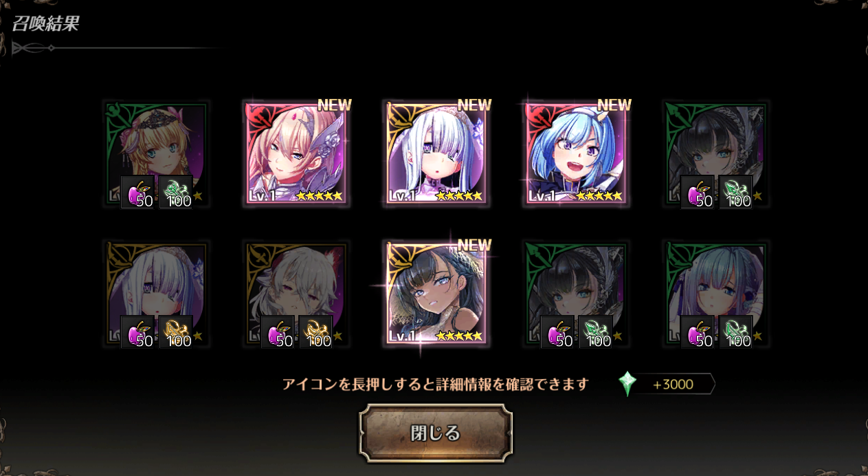The image size is (868, 476).
Task: Tap the teal-haired character card in bottom row
Action: pos(715,294)
